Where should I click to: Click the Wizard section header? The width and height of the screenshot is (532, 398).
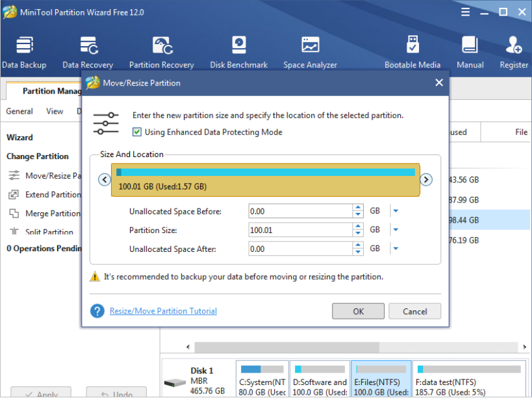pos(19,137)
